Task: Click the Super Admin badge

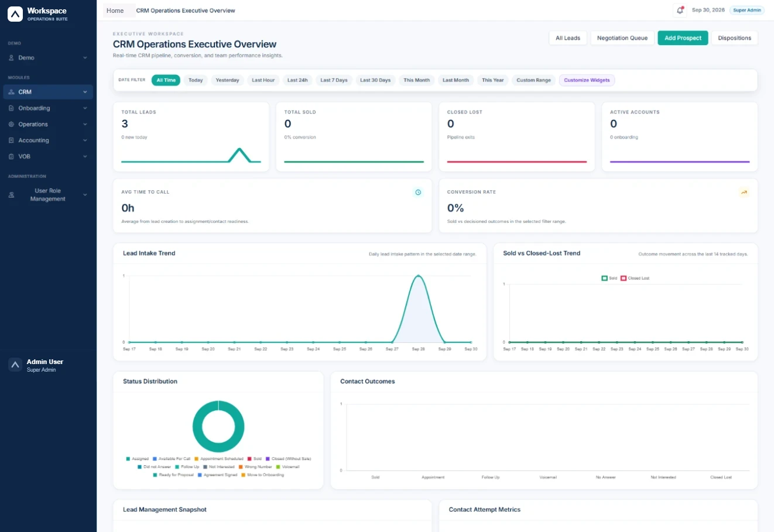Action: [x=747, y=11]
